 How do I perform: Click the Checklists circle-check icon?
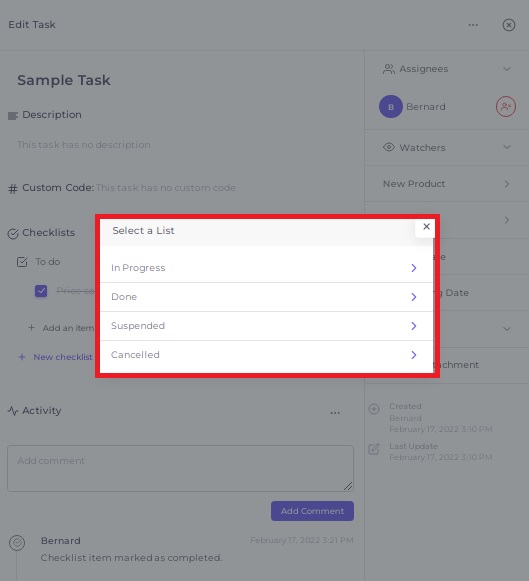click(13, 234)
